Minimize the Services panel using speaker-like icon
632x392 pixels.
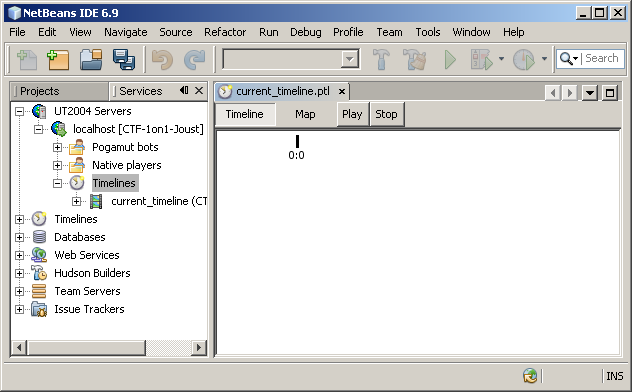coord(184,90)
